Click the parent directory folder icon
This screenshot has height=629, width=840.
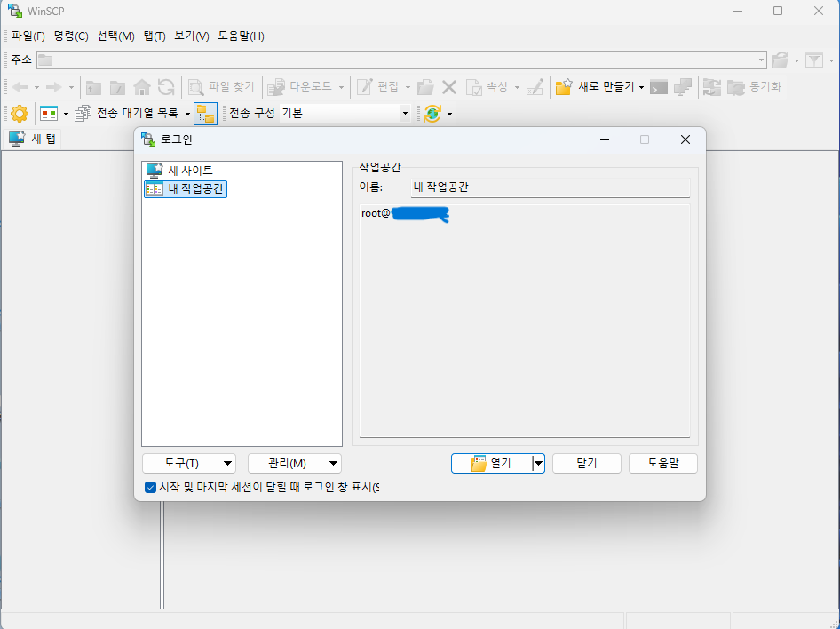point(94,87)
